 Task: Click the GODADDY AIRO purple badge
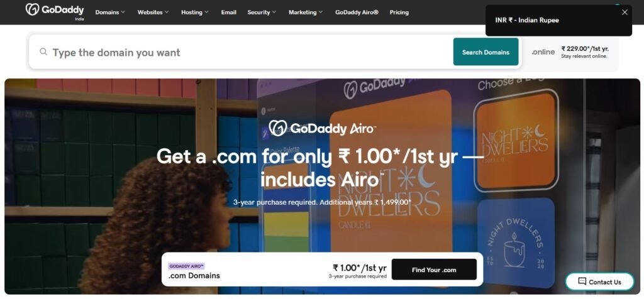pos(186,266)
